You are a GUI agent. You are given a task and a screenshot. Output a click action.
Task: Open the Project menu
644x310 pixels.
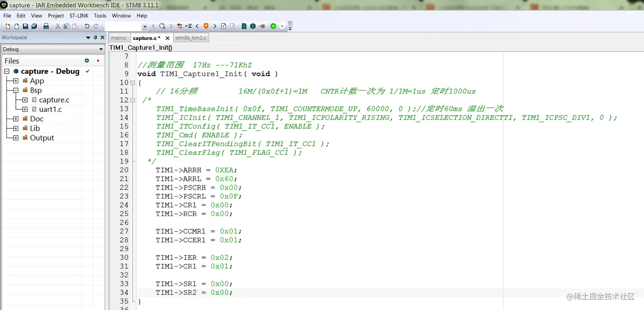point(56,16)
